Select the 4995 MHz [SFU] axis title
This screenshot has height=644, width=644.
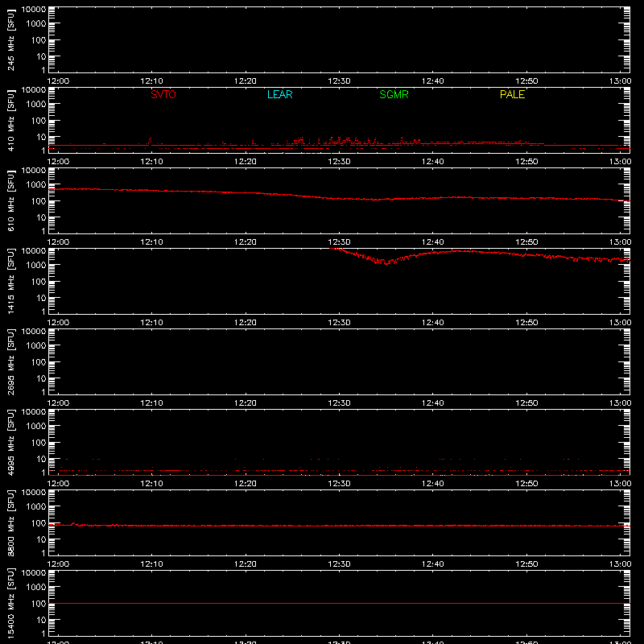[x=10, y=442]
